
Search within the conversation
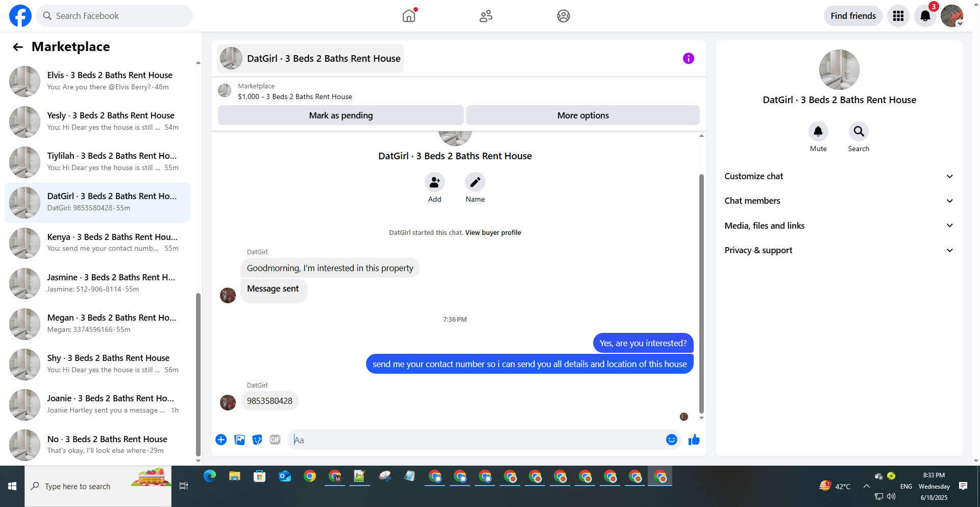[859, 132]
